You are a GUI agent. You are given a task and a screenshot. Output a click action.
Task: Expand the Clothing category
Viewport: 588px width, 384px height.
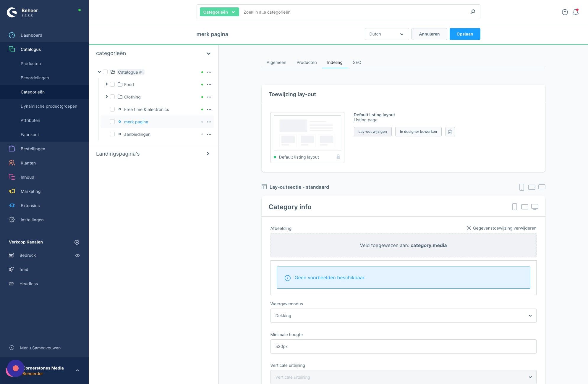[x=106, y=97]
